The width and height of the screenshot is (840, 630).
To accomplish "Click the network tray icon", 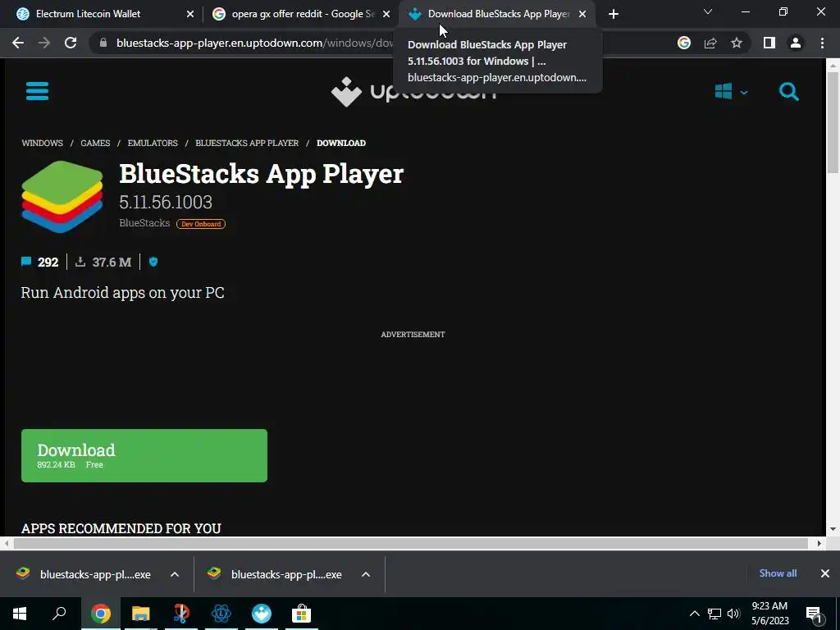I will pyautogui.click(x=714, y=614).
